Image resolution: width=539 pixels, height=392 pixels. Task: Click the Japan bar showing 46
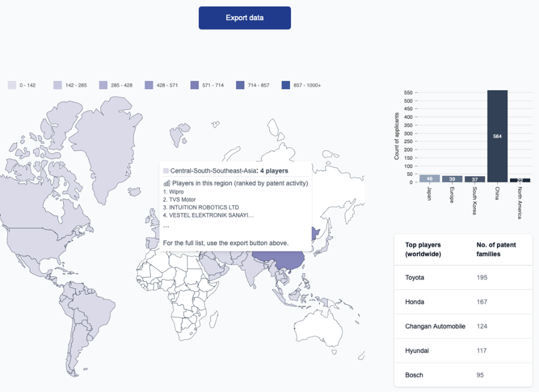(429, 179)
